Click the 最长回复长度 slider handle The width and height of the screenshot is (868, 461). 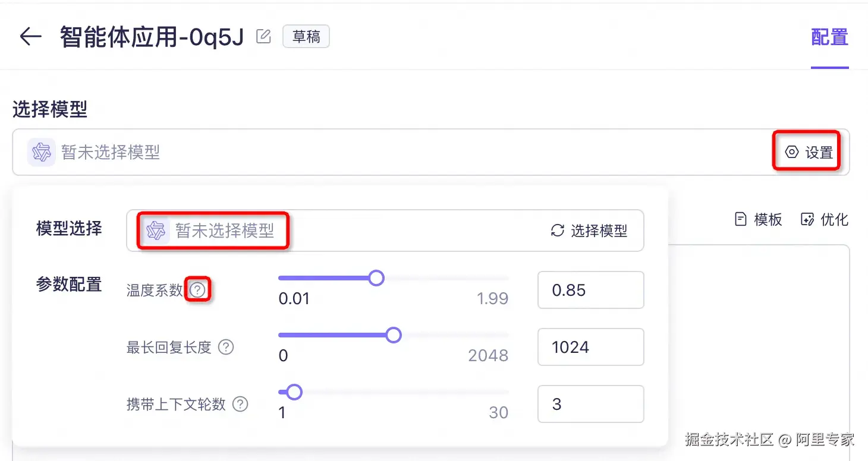[x=394, y=335]
